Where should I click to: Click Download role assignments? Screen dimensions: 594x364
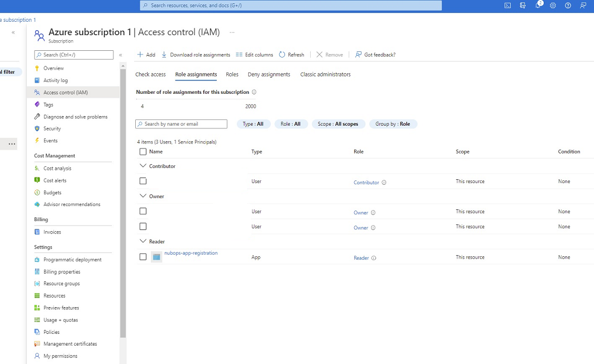click(196, 55)
